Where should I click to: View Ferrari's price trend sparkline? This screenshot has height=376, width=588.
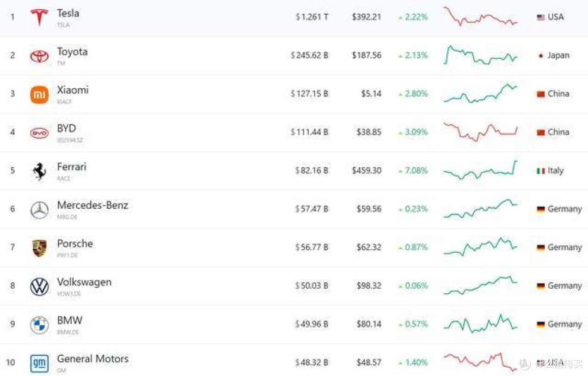[x=480, y=171]
